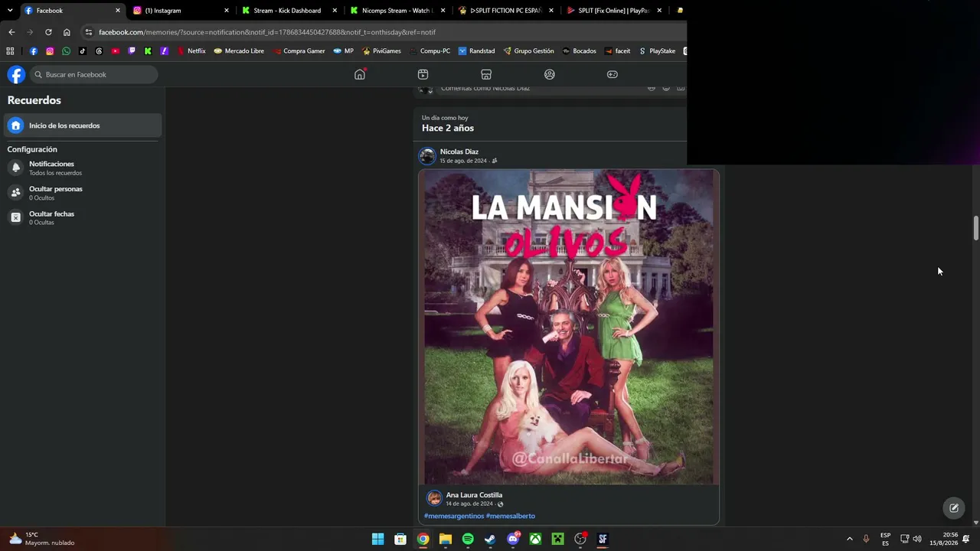The width and height of the screenshot is (980, 551).
Task: Click the browser home button
Action: click(67, 32)
